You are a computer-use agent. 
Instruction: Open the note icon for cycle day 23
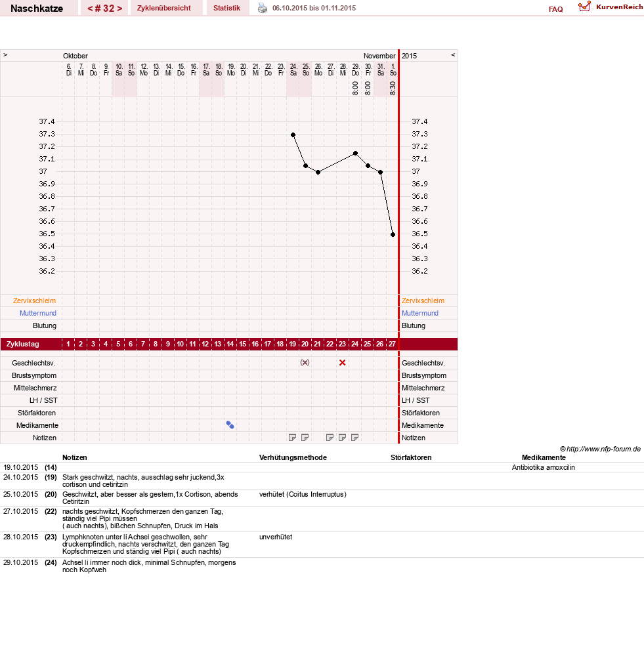tap(342, 438)
